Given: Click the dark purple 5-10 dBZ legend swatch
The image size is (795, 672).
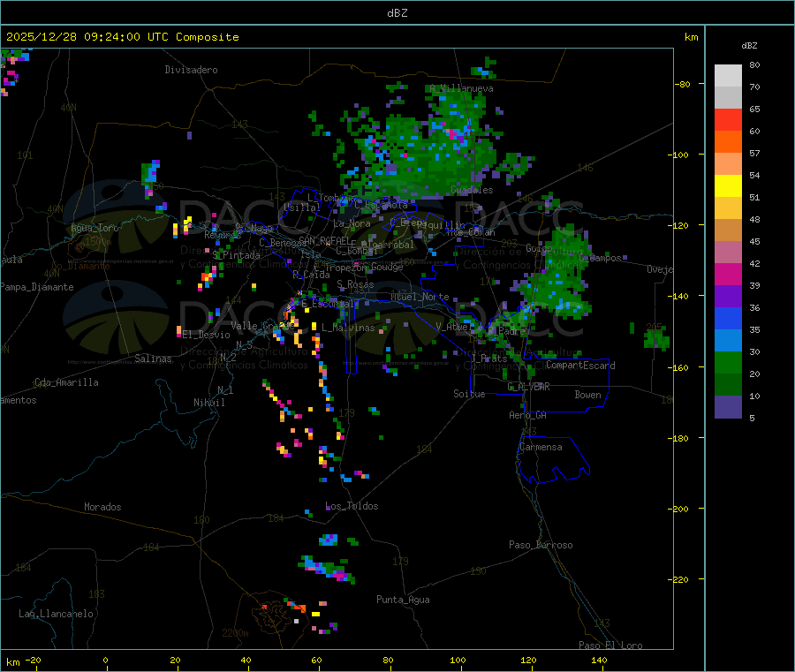Looking at the screenshot, I should tap(728, 407).
